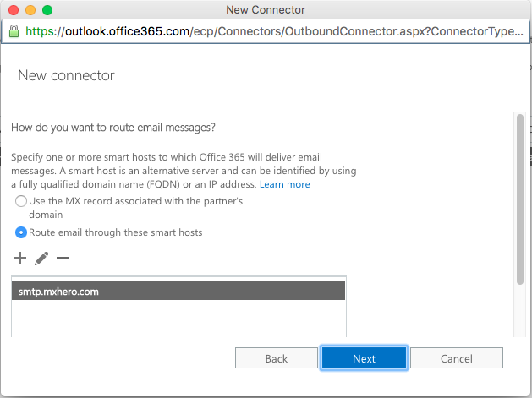
Task: Select the smtp.mxhero.com host entry
Action: coord(178,291)
